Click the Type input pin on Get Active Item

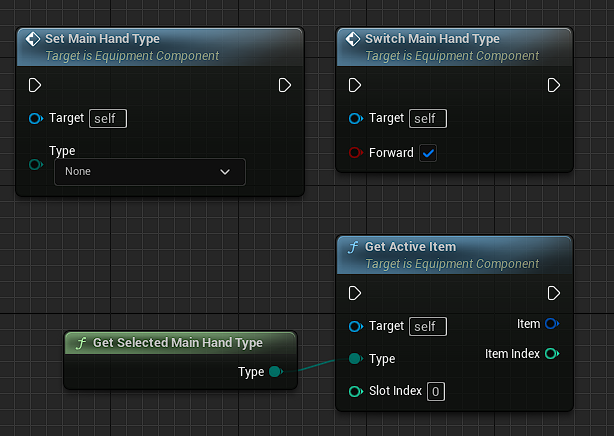[355, 359]
